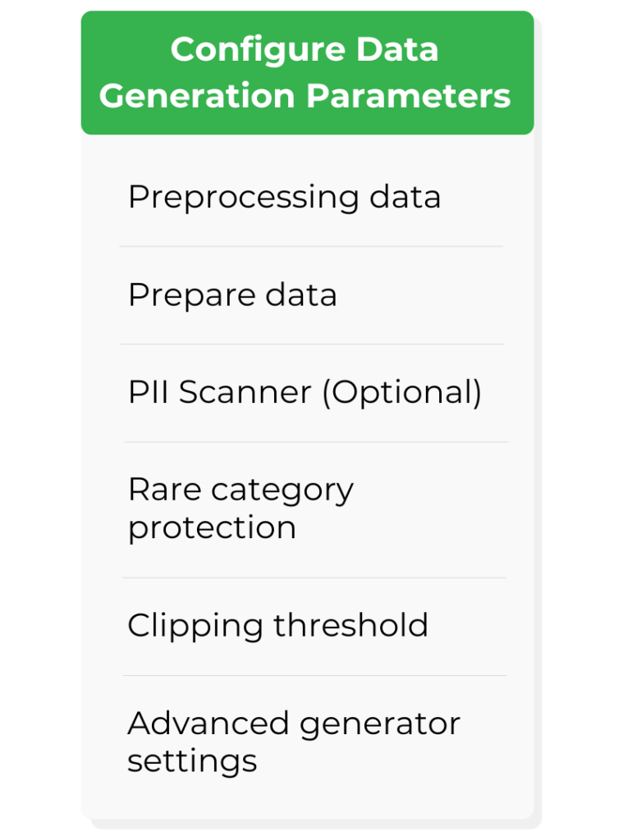Expand Advanced generator settings
The width and height of the screenshot is (623, 840).
pyautogui.click(x=293, y=742)
